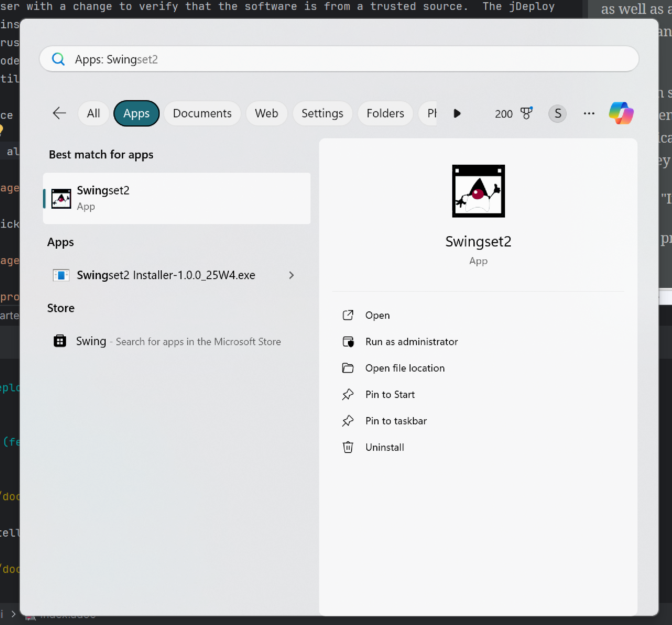
Task: Open Copilot from the search panel
Action: pos(621,113)
